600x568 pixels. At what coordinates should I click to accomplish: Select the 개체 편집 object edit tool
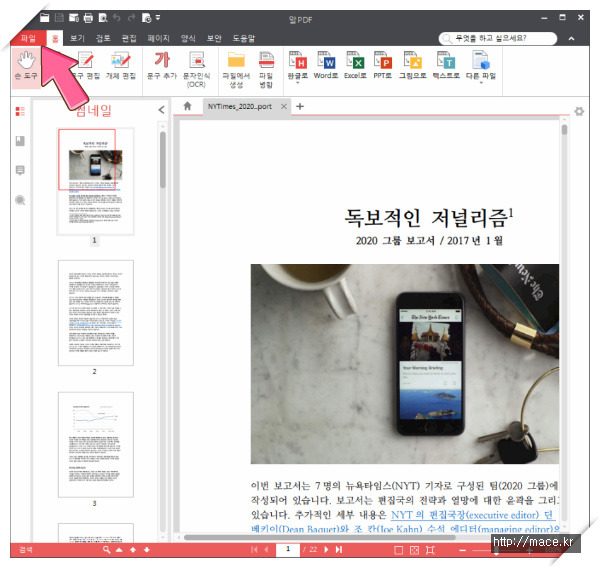[121, 66]
